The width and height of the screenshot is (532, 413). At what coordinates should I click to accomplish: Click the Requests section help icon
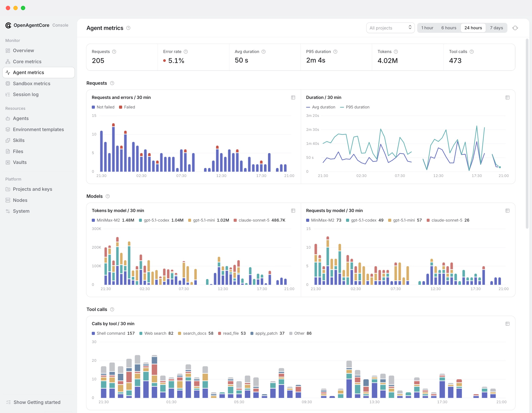[112, 83]
